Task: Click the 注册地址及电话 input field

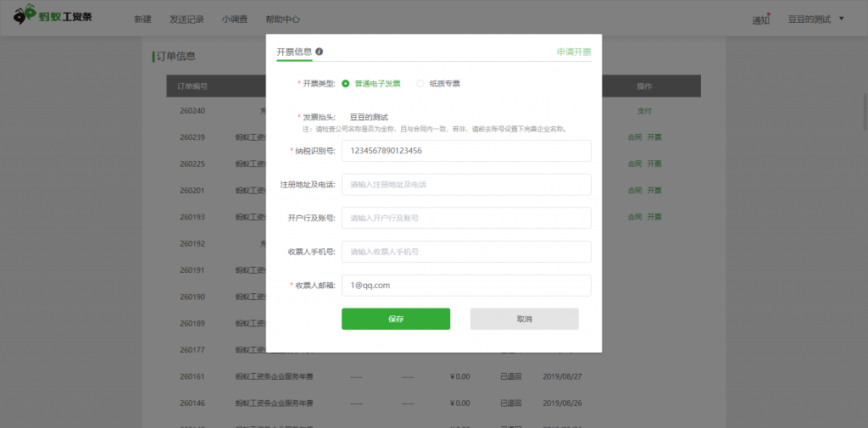Action: pyautogui.click(x=465, y=184)
